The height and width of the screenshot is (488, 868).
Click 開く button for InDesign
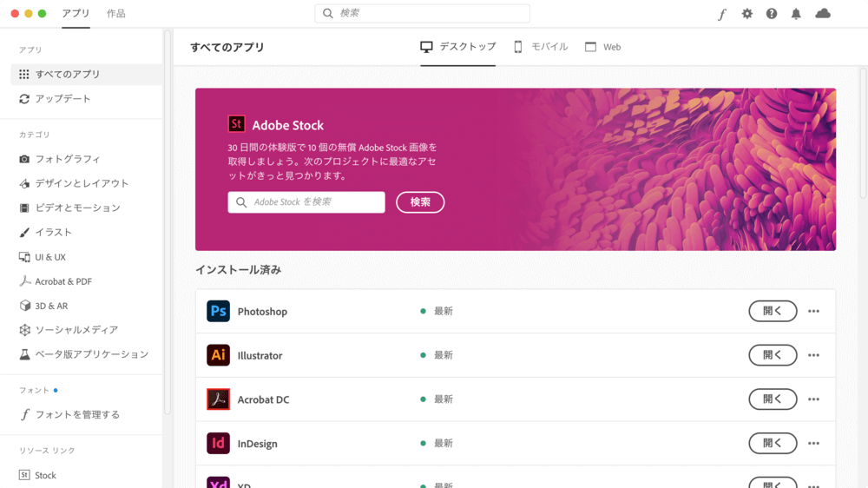(x=773, y=443)
